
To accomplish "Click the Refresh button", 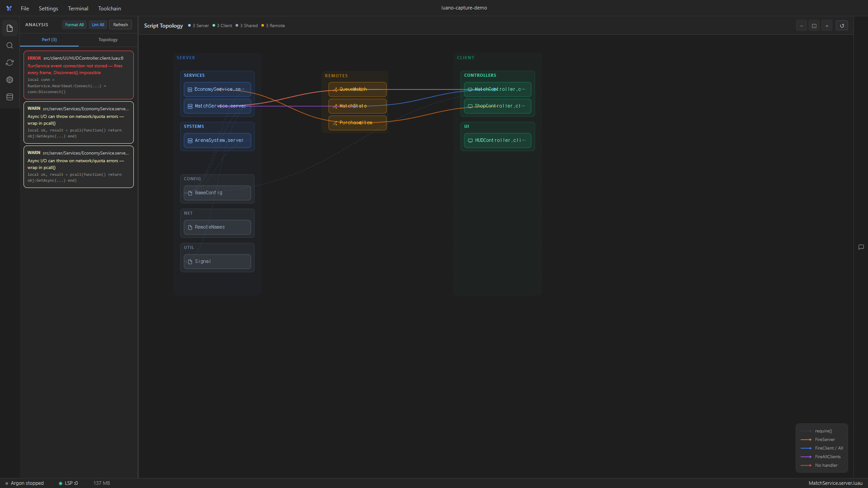I will [x=120, y=25].
